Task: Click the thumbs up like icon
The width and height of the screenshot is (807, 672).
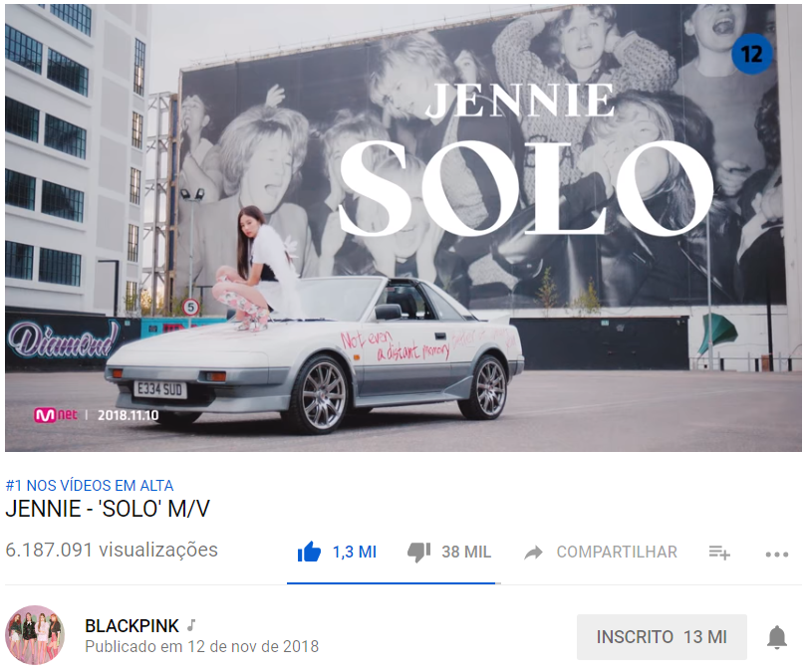Action: coord(309,553)
